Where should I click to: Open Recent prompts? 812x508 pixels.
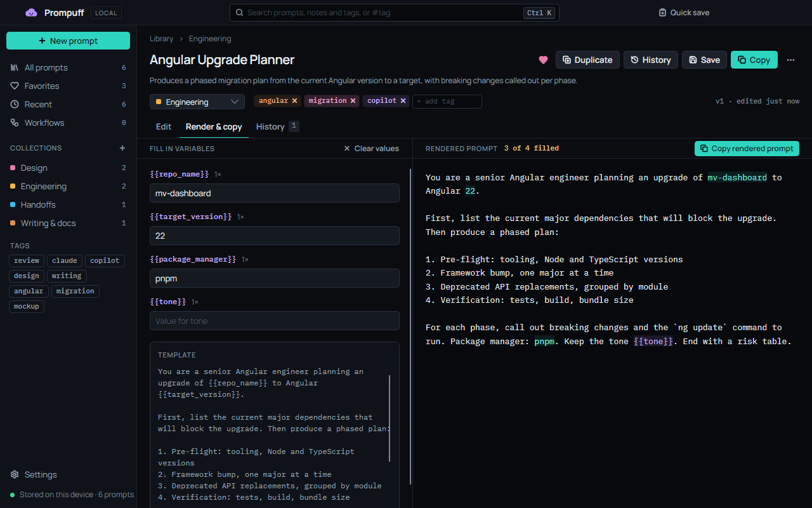coord(68,104)
